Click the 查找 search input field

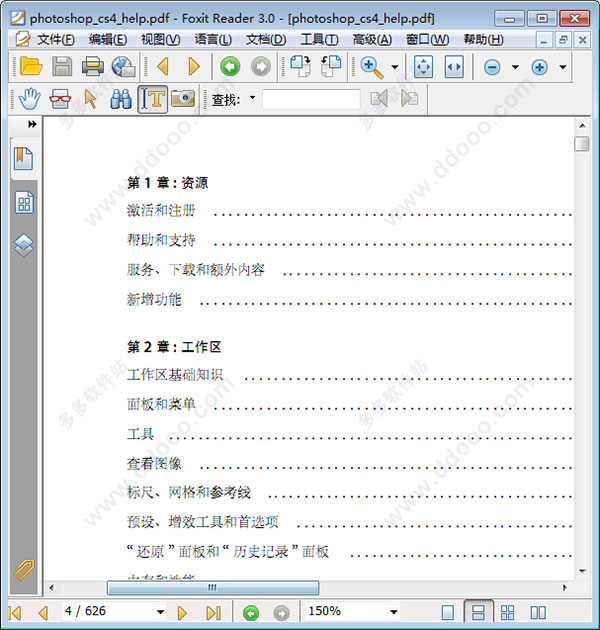coord(311,99)
